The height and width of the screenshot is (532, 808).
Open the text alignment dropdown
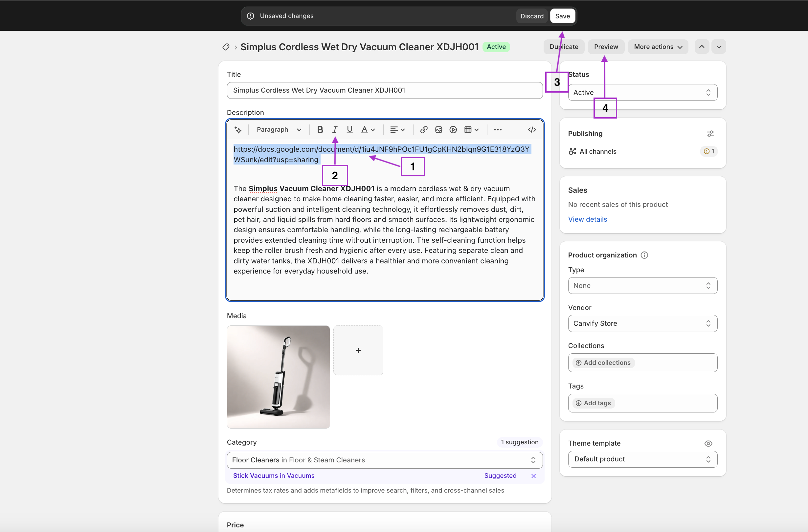[397, 130]
